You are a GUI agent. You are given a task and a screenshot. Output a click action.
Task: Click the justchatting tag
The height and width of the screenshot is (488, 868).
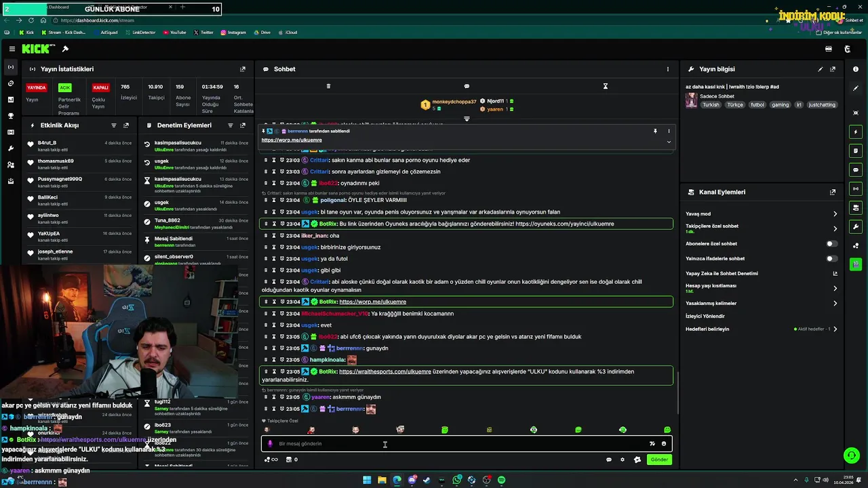[822, 105]
